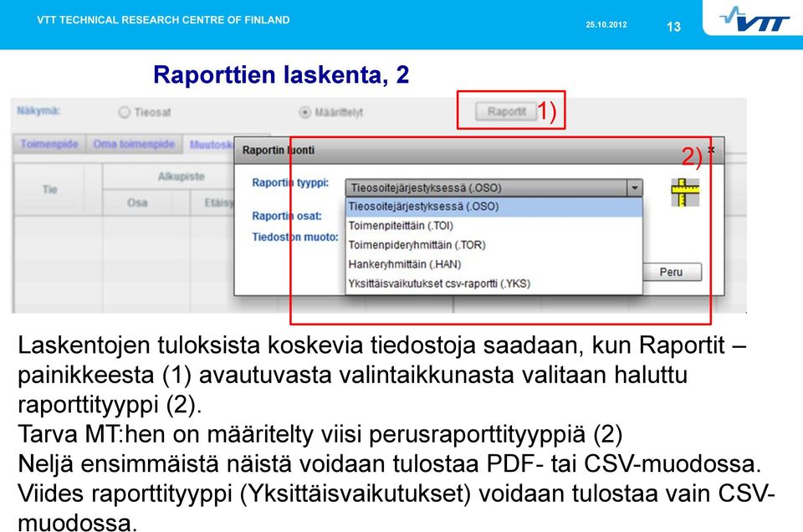Viewport: 803px width, 532px height.
Task: Select the Määrittelyt radio button
Action: (x=304, y=112)
